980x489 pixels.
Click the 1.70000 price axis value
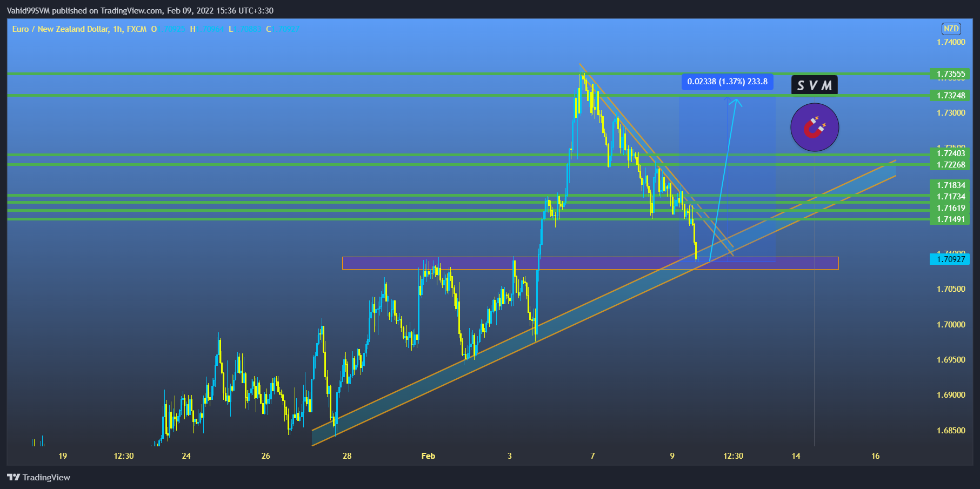click(x=951, y=325)
